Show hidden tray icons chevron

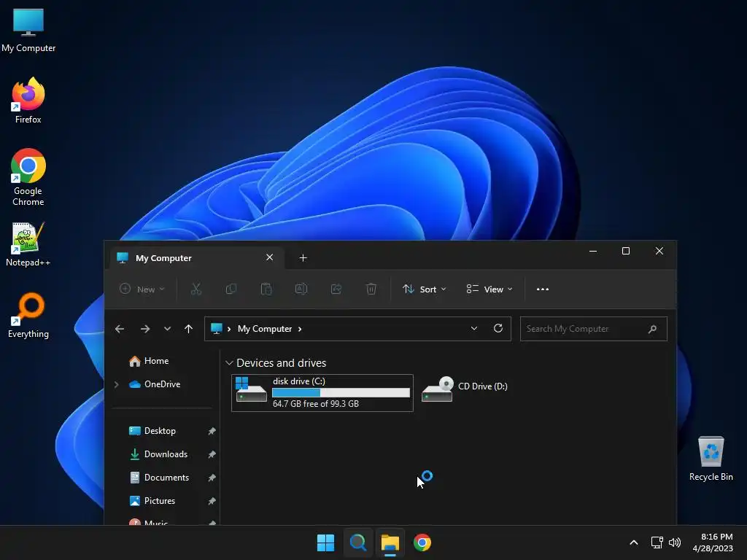click(x=634, y=542)
